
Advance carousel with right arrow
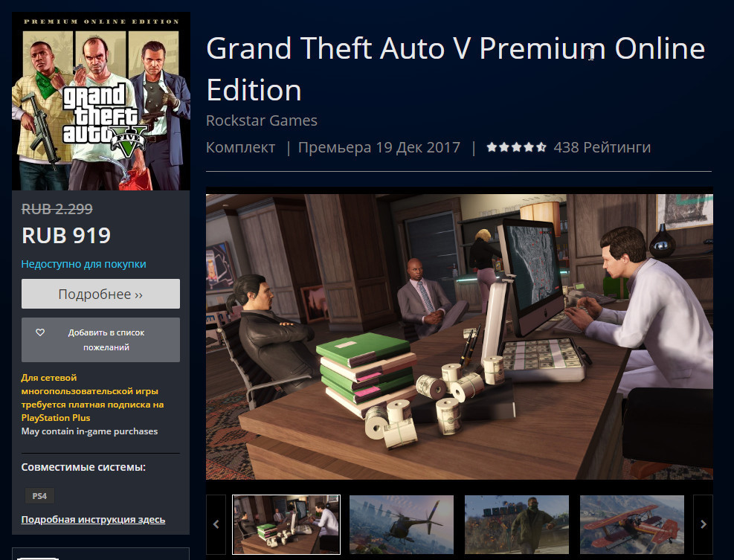(703, 524)
